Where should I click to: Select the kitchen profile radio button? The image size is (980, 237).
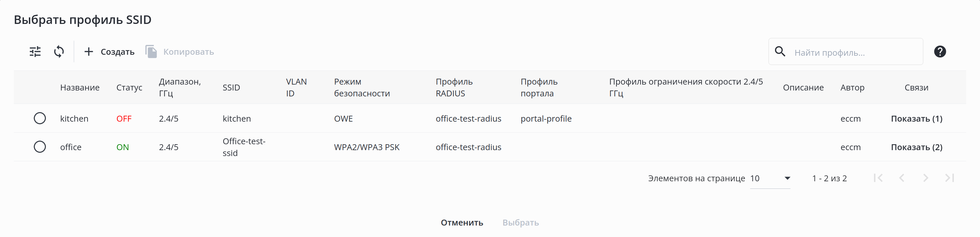[40, 118]
